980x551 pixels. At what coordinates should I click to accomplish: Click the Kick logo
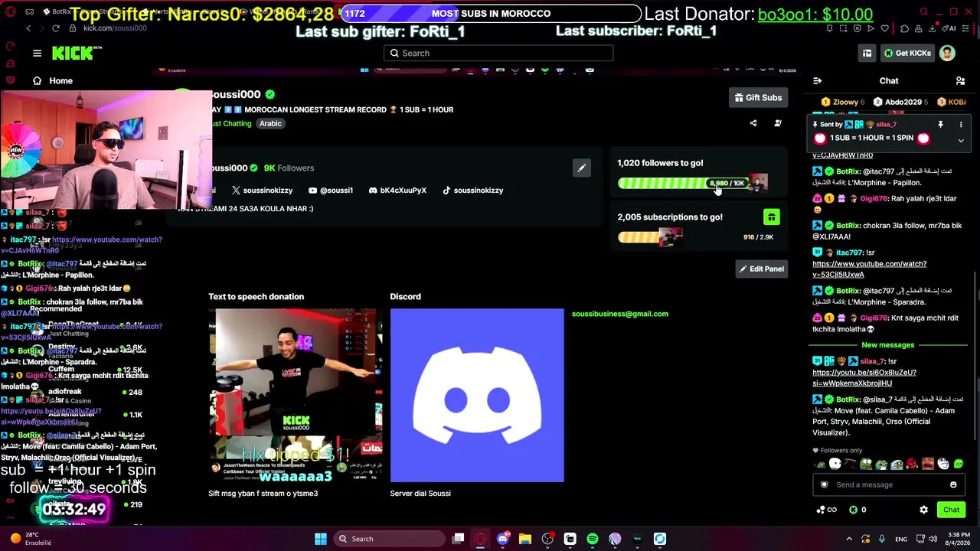click(77, 53)
